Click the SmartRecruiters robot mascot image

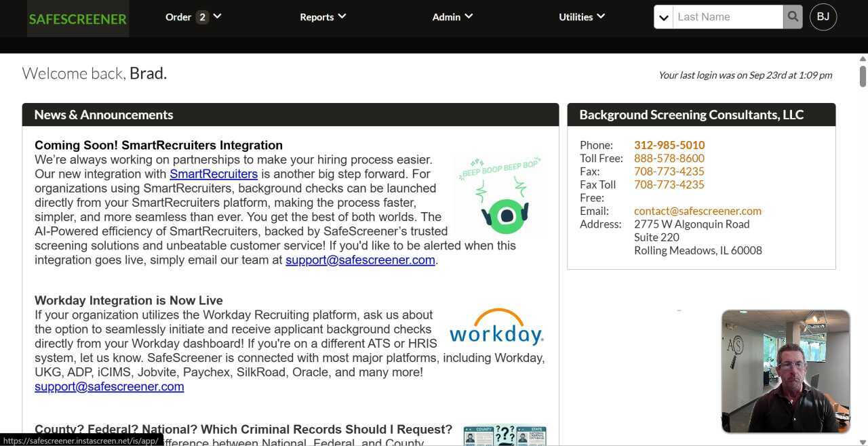click(x=500, y=197)
